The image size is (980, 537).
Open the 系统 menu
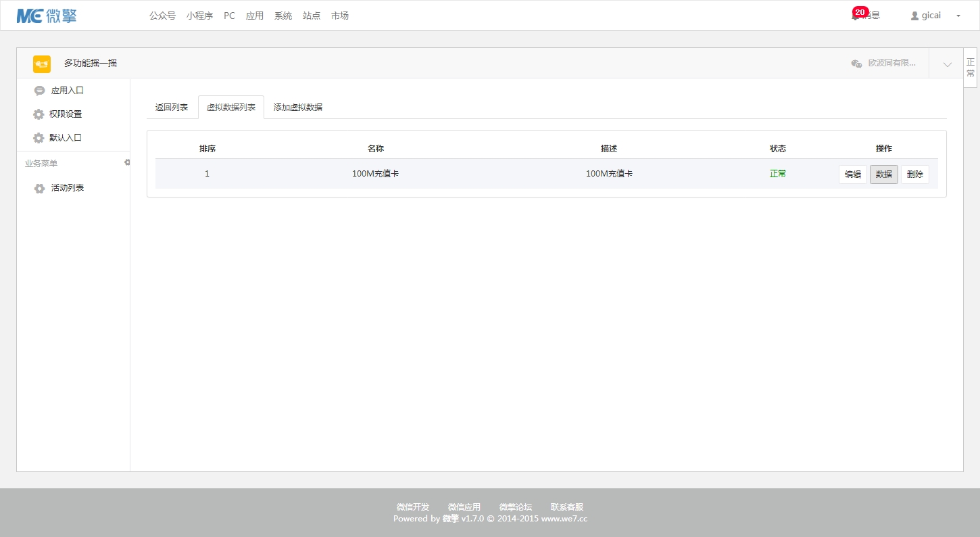click(x=283, y=16)
